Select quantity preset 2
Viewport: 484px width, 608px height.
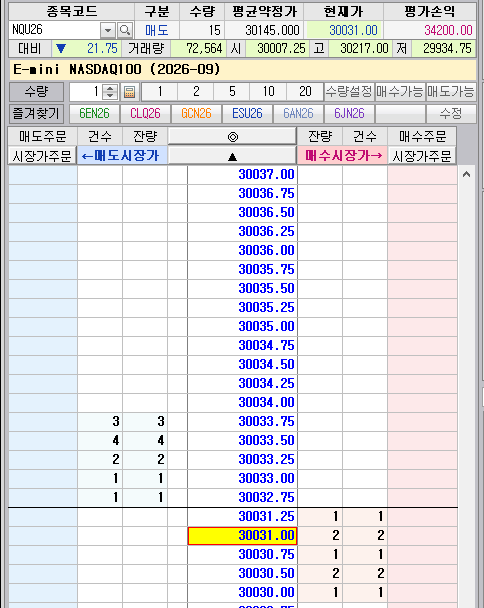[196, 92]
